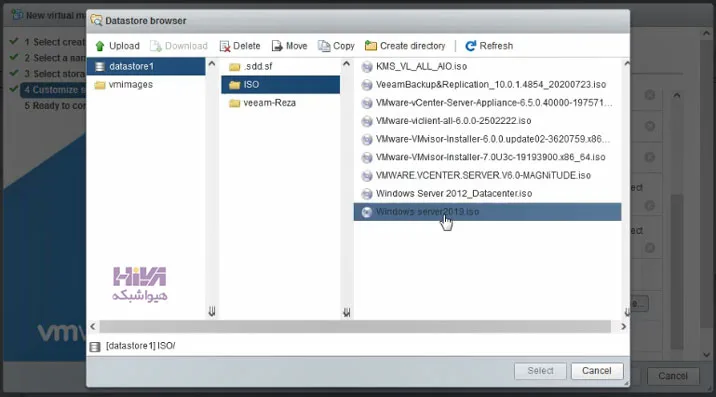Select VMware-VMvisor-Installer-7.0U3c iso file
Screen dimensions: 716x397
point(487,157)
